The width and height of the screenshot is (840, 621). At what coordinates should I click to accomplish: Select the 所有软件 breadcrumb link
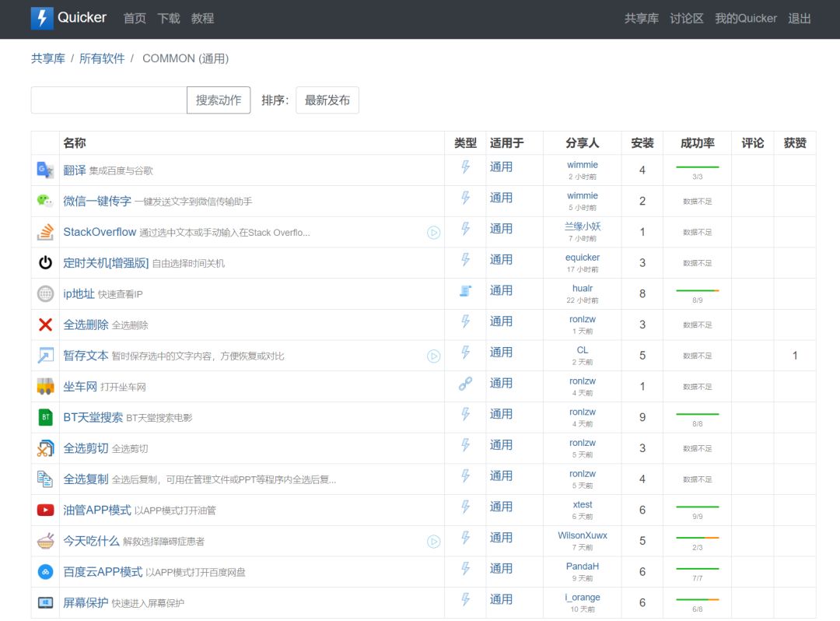click(x=102, y=58)
